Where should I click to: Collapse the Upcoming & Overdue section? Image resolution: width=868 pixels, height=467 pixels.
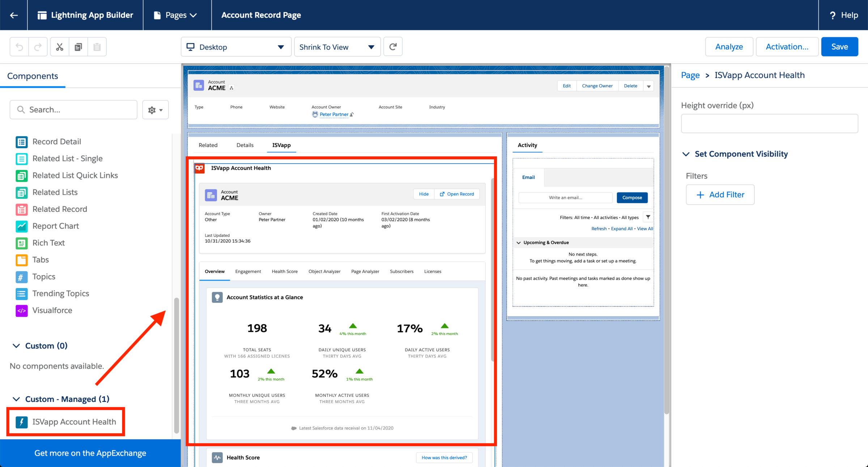click(x=519, y=243)
